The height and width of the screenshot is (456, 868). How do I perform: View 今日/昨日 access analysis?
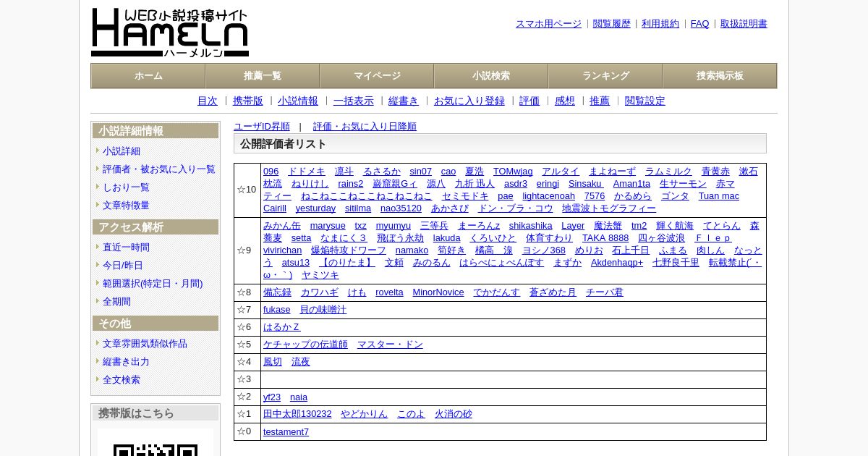click(123, 266)
